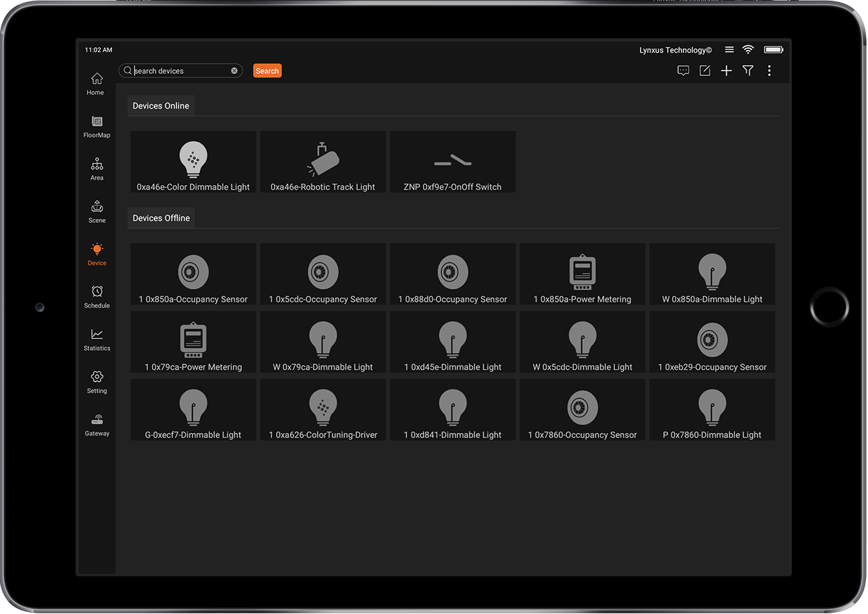Open the 1 0xa626-ColorTuning-Driver device
The width and height of the screenshot is (868, 614).
[x=323, y=410]
